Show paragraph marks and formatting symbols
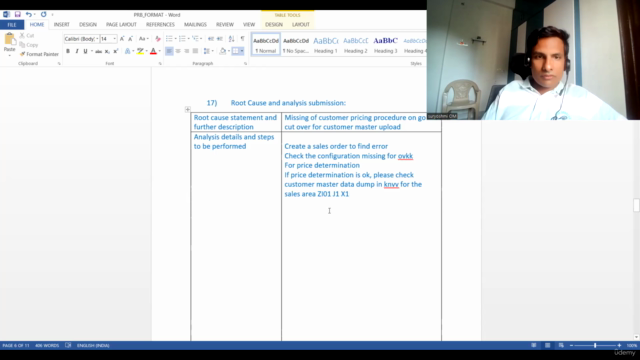Screen dimensions: 640x360 [242, 39]
